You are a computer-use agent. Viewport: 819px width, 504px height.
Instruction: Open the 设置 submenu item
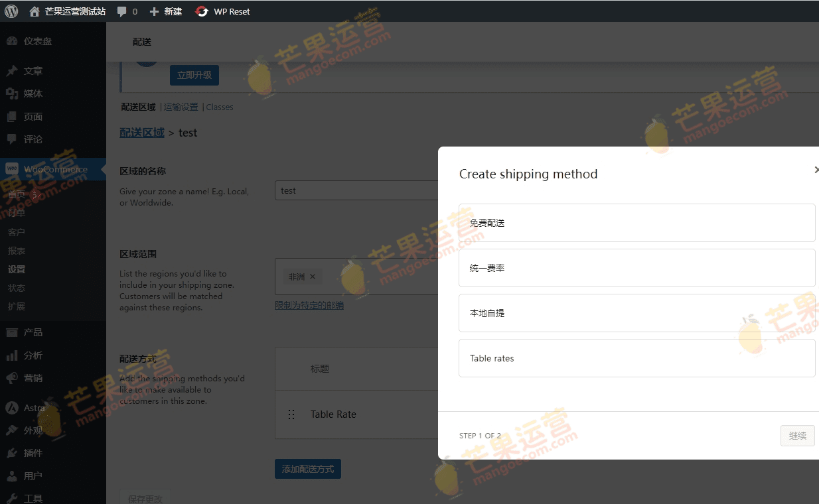[17, 269]
